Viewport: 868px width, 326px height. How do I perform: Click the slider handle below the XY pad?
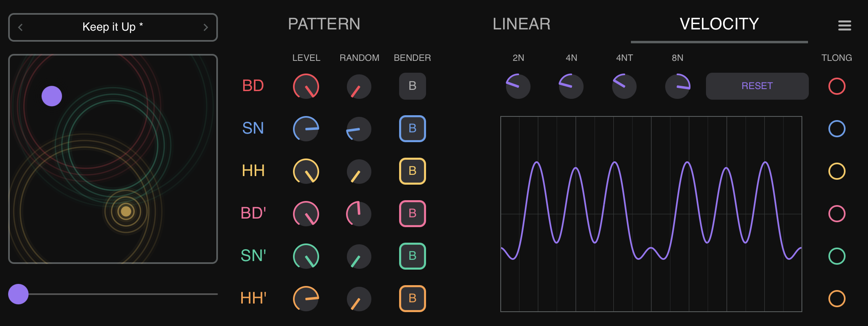coord(19,294)
